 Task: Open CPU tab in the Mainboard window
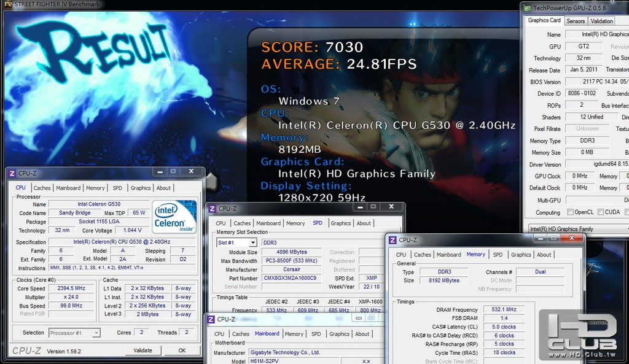coord(219,333)
